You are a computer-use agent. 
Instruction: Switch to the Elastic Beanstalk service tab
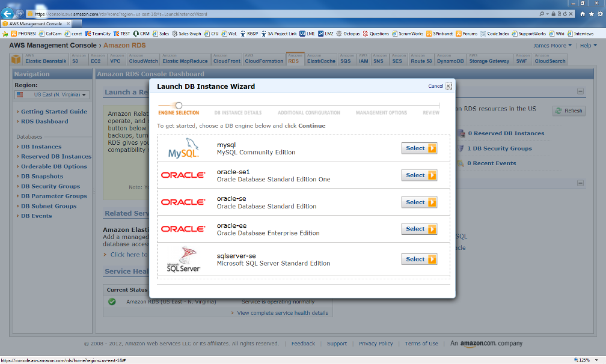(x=46, y=59)
